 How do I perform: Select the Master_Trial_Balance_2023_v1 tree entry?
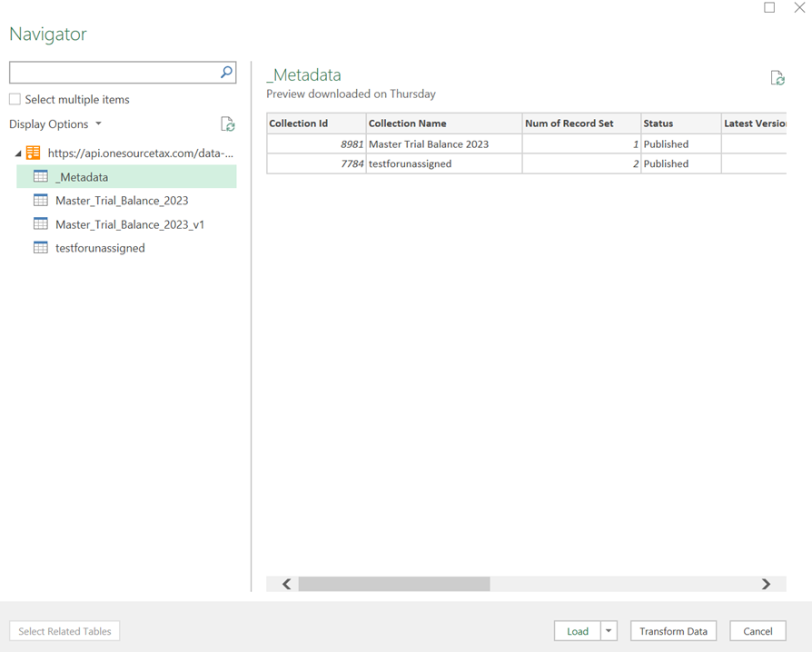[130, 224]
